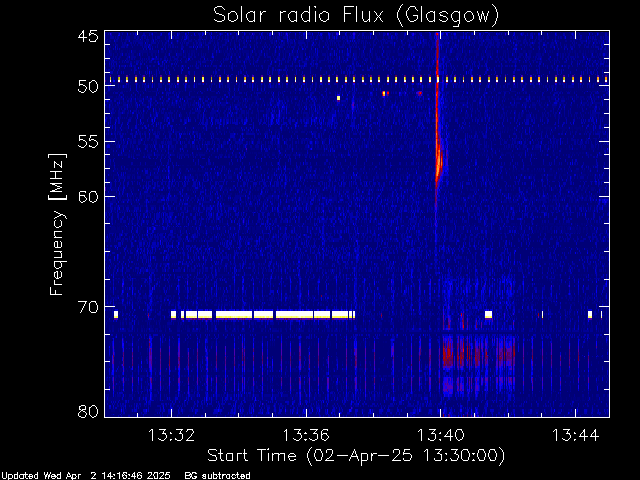Click the 13:32 time axis label

(171, 435)
